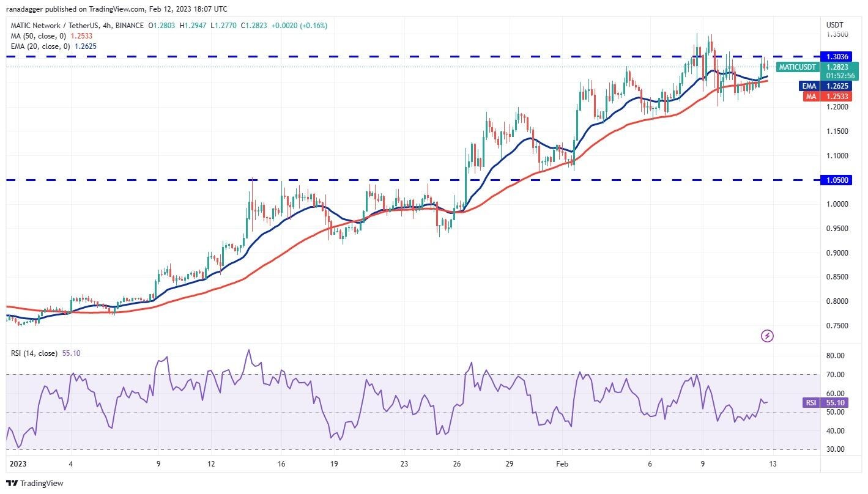Image resolution: width=868 pixels, height=494 pixels.
Task: Click the blue EMA tag on price axis
Action: pyautogui.click(x=809, y=86)
